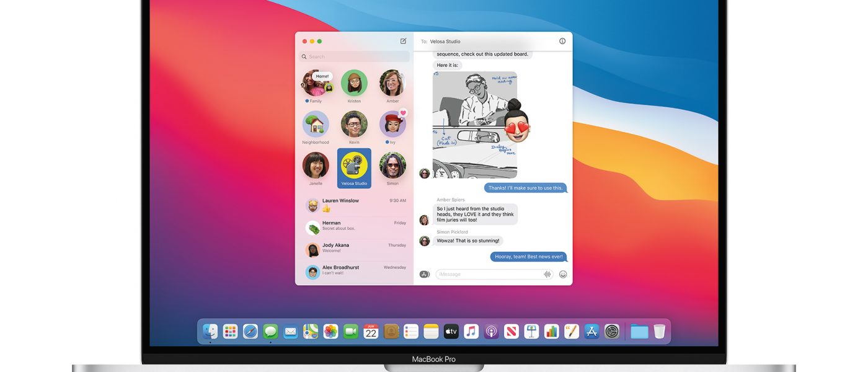Open the conversation details info icon
Screen dimensions: 868x372
point(562,41)
